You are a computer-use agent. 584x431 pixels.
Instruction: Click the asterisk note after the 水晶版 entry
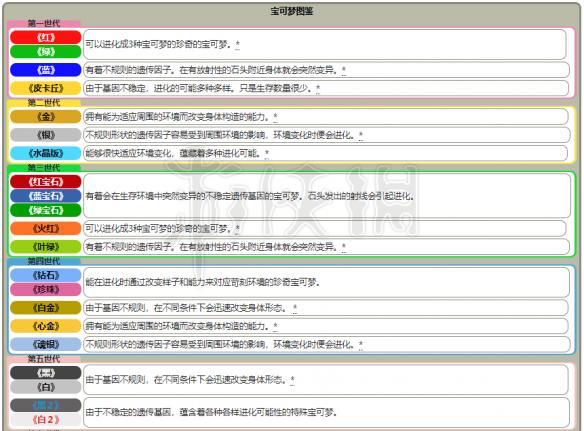coord(267,153)
